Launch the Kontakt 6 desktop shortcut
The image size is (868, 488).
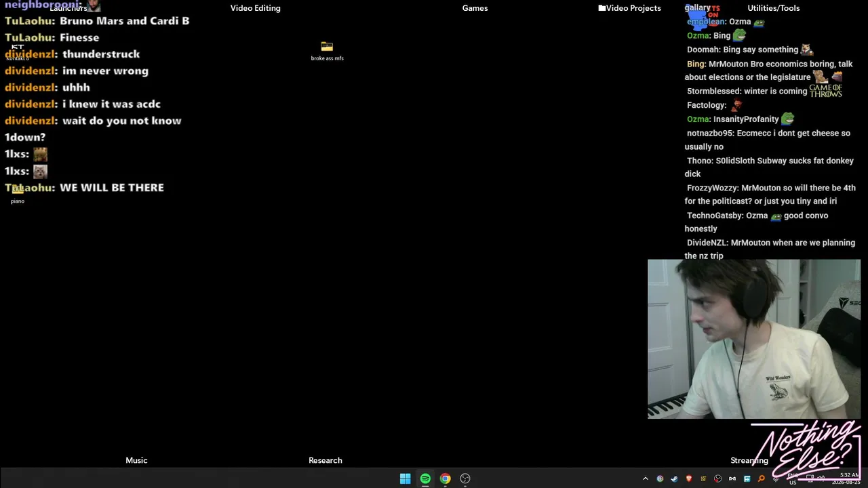pos(18,52)
